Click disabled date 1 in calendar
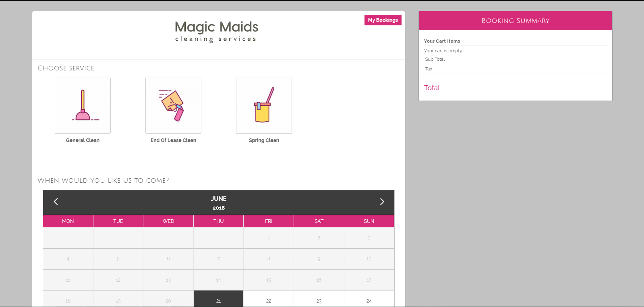The width and height of the screenshot is (644, 307). 269,238
